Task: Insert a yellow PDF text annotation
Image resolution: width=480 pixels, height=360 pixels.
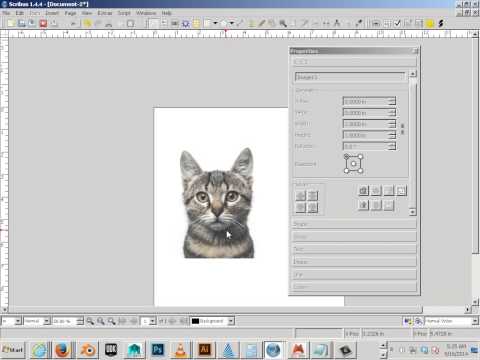Action: point(430,23)
